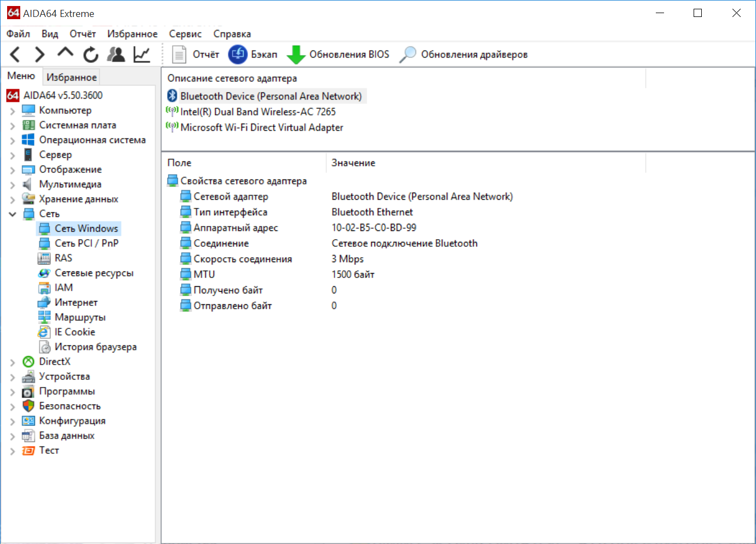This screenshot has height=544, width=756.
Task: Switch to the Меню tab
Action: (21, 76)
